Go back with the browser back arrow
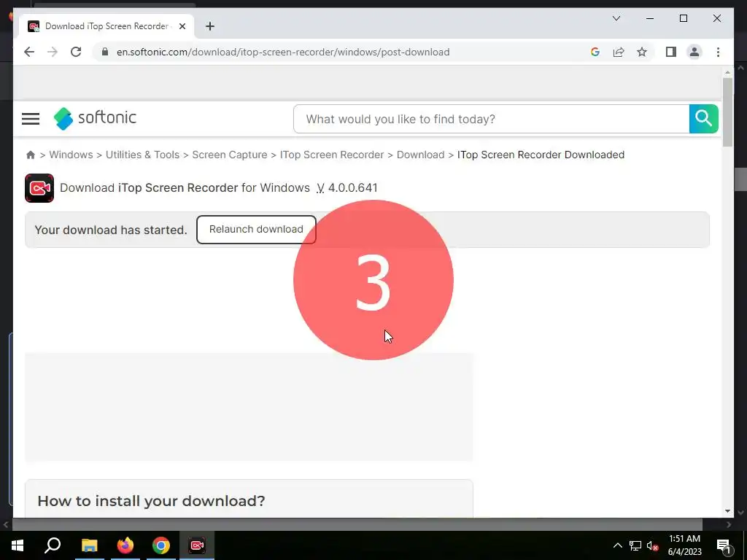The image size is (747, 560). coord(29,52)
